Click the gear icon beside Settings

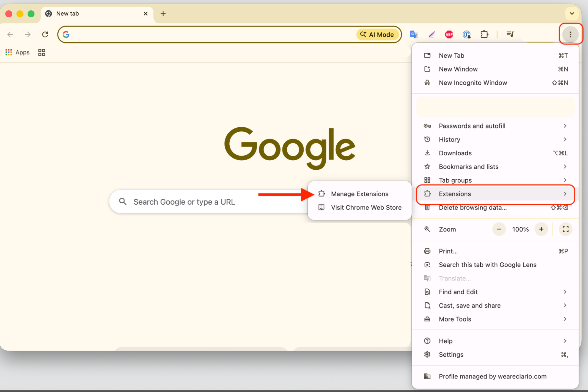pyautogui.click(x=427, y=354)
